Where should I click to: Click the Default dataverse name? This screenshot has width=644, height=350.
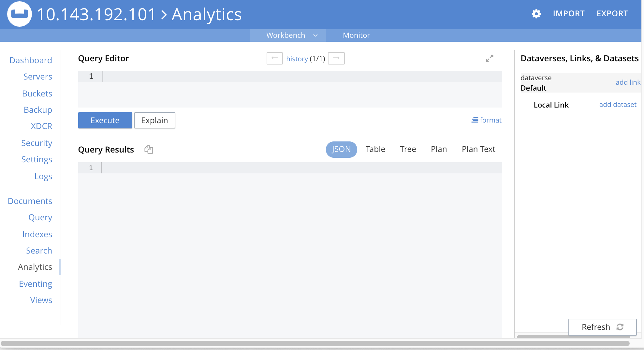(x=533, y=88)
